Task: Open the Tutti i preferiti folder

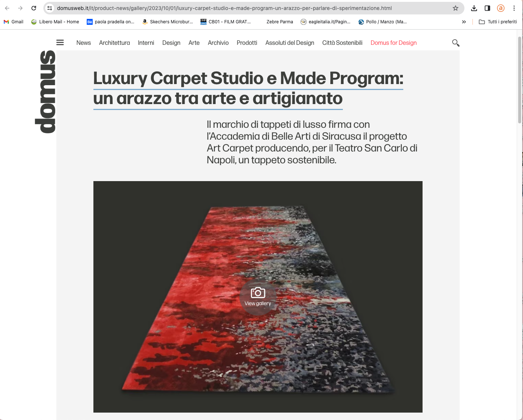Action: (x=498, y=22)
